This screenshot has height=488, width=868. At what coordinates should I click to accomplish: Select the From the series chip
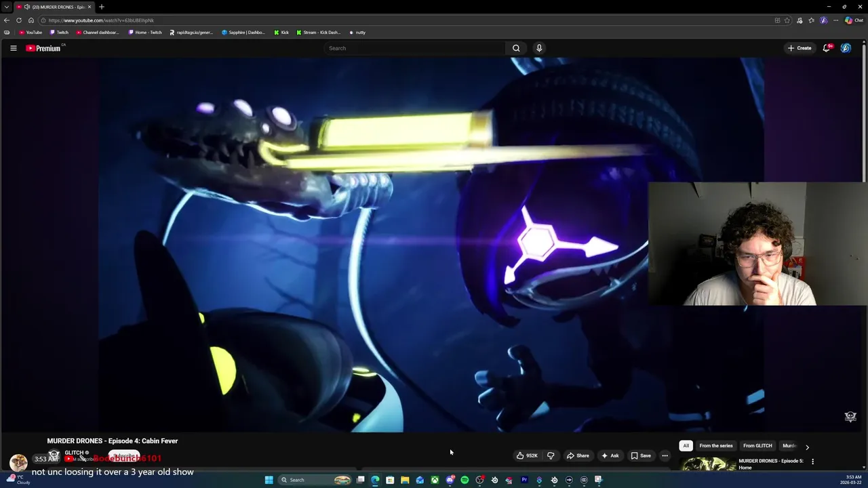tap(716, 445)
